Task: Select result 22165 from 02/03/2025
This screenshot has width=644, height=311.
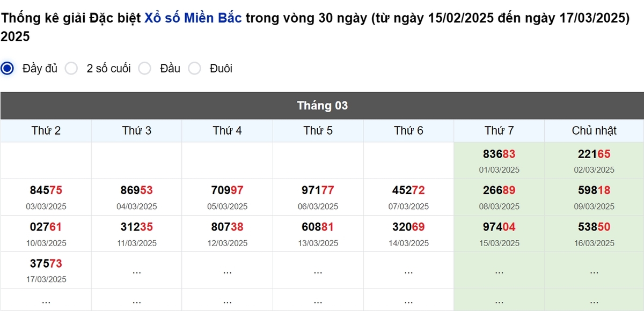Action: [594, 154]
